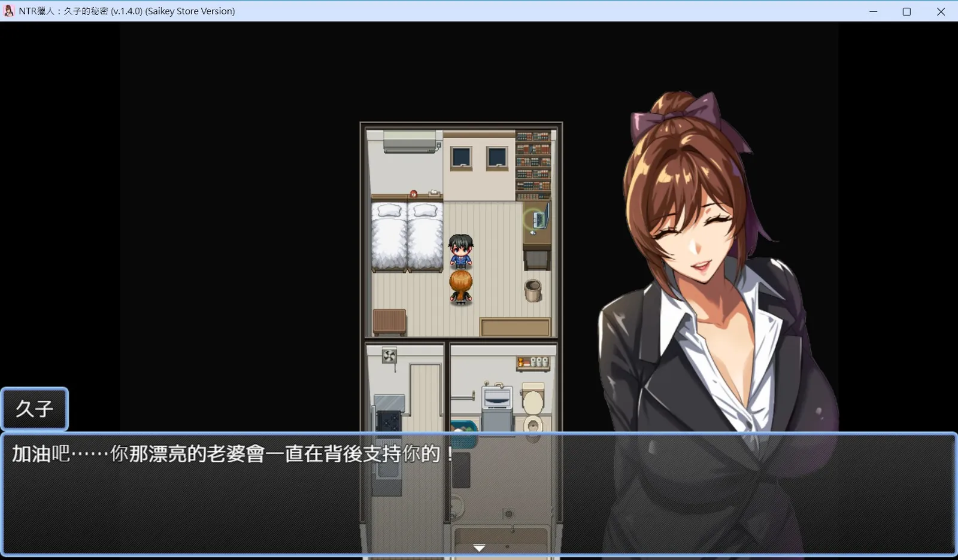Click the game application icon in title bar

[8, 11]
